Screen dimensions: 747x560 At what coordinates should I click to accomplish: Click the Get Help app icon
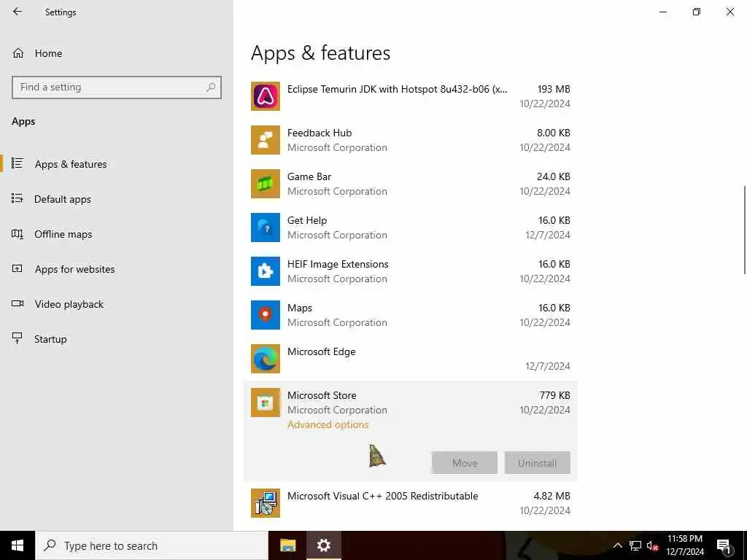tap(266, 227)
